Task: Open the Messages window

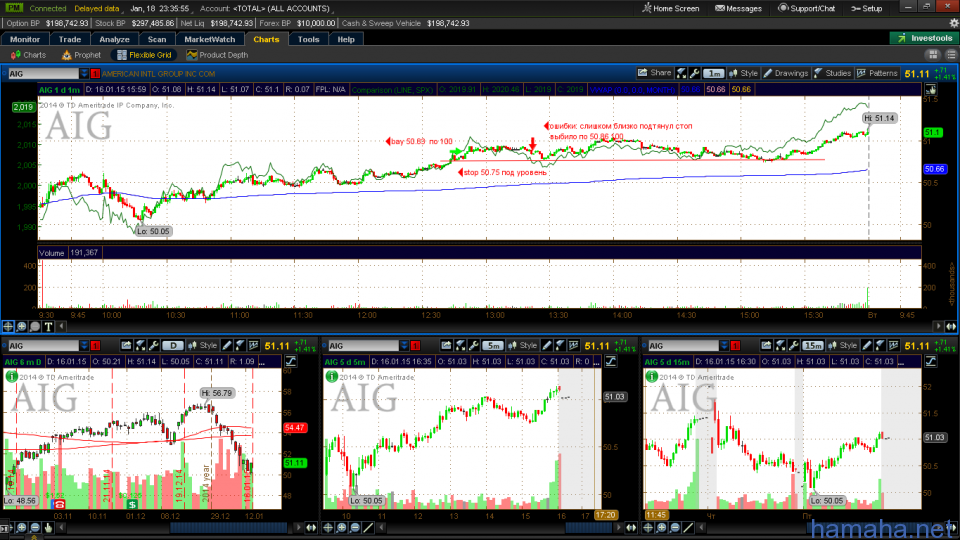Action: (738, 9)
